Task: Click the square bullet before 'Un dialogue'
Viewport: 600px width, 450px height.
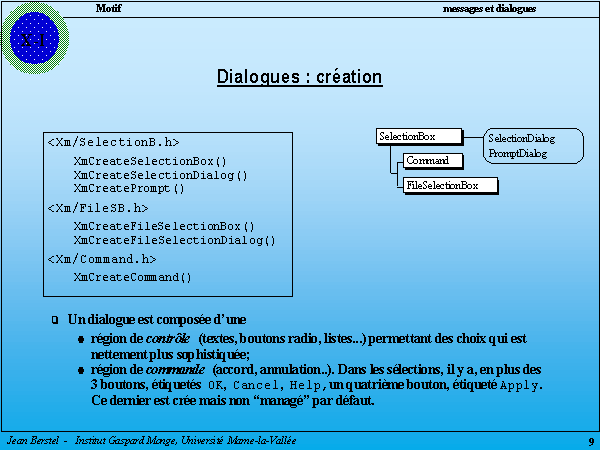Action: pos(54,320)
